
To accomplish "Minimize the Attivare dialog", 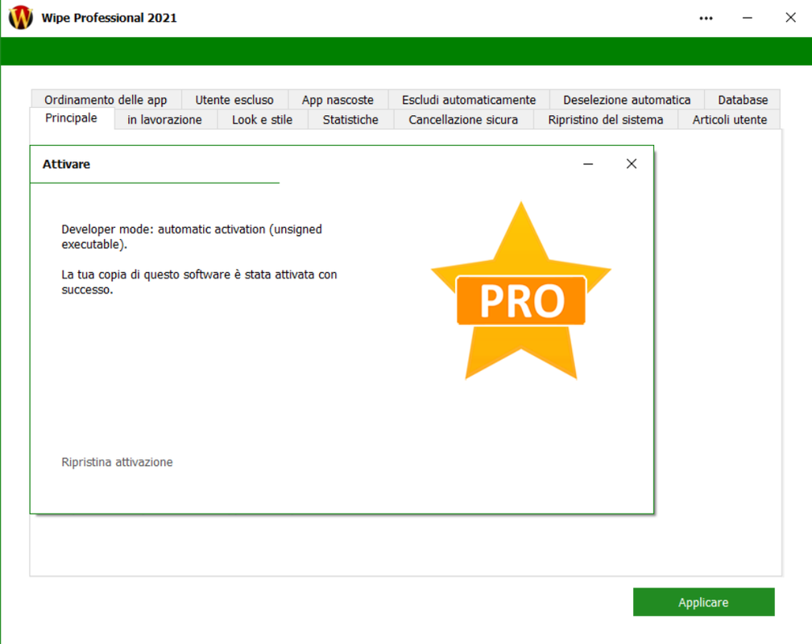I will 588,164.
